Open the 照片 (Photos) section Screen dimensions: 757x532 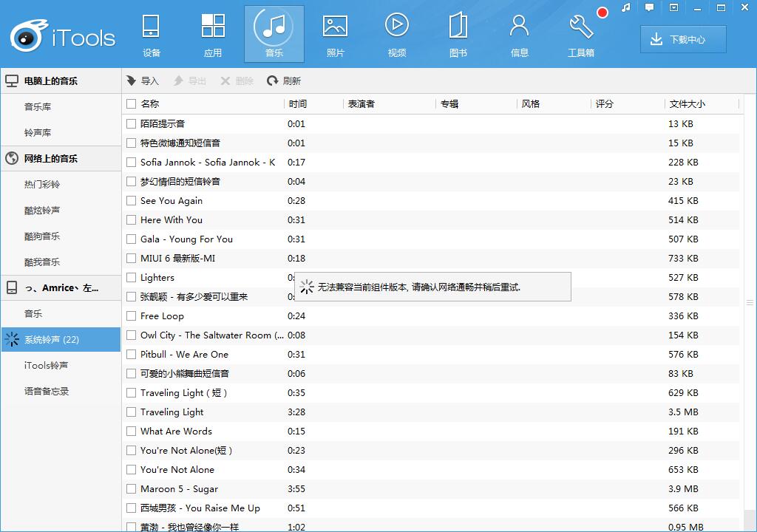[x=335, y=34]
